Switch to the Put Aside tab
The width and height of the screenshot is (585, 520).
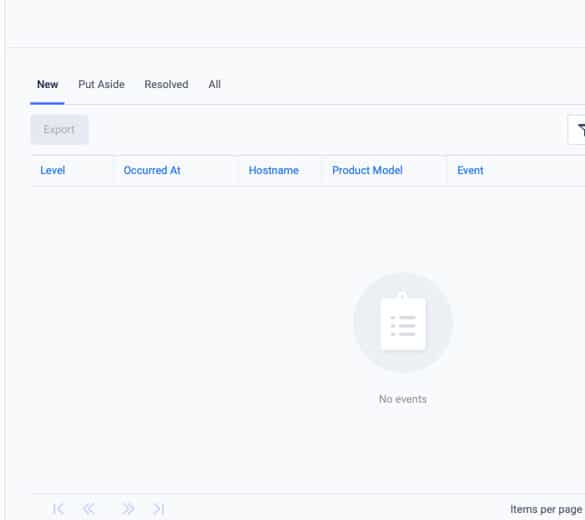pos(101,85)
